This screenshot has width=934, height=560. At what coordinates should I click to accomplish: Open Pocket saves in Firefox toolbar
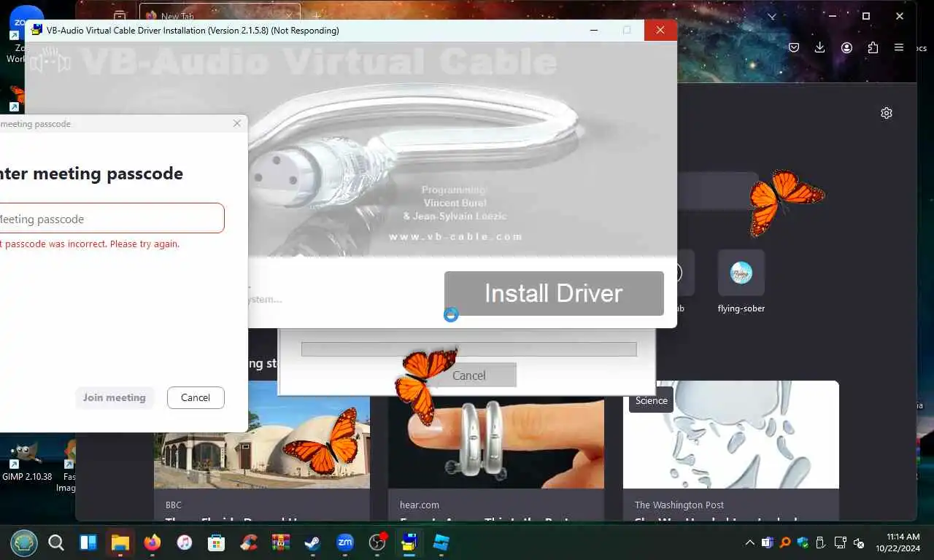point(794,47)
